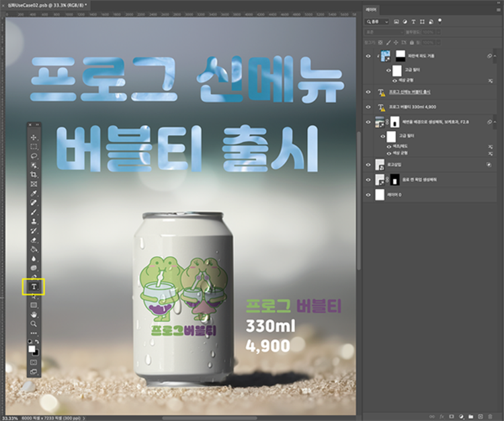Select the Crop tool
504x421 pixels.
point(34,175)
